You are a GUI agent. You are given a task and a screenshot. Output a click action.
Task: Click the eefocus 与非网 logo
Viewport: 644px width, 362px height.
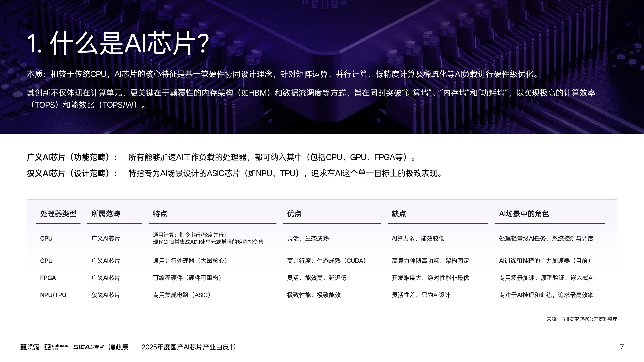tap(56, 347)
